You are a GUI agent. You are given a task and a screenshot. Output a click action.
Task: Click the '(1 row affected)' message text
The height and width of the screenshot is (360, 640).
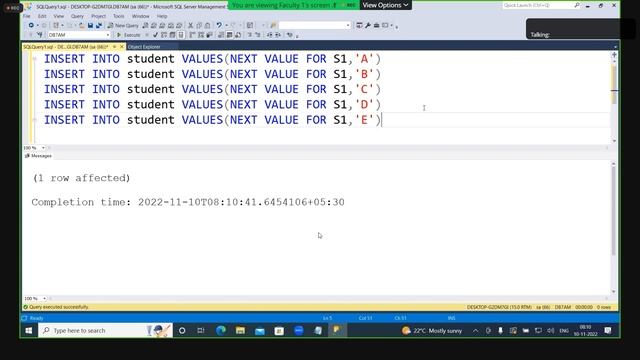(82, 178)
